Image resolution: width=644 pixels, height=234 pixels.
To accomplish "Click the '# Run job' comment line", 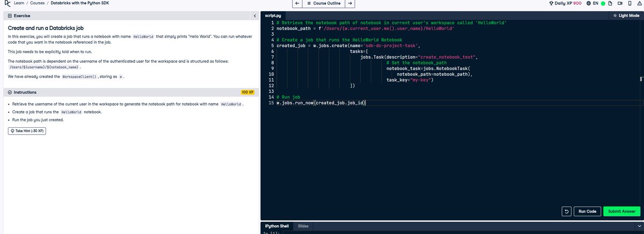I will [x=288, y=97].
